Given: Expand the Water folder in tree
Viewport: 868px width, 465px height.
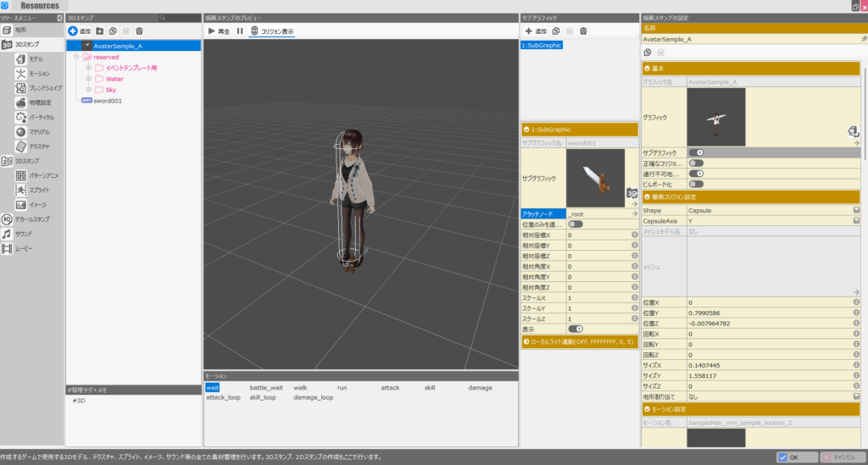Looking at the screenshot, I should [x=88, y=79].
